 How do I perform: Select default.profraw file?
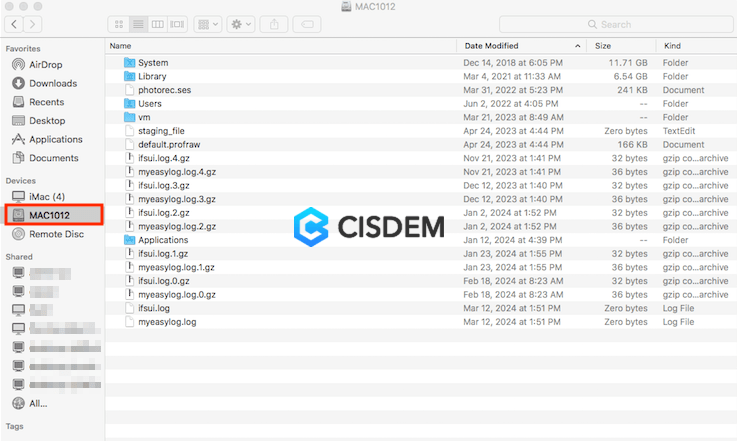(x=169, y=144)
